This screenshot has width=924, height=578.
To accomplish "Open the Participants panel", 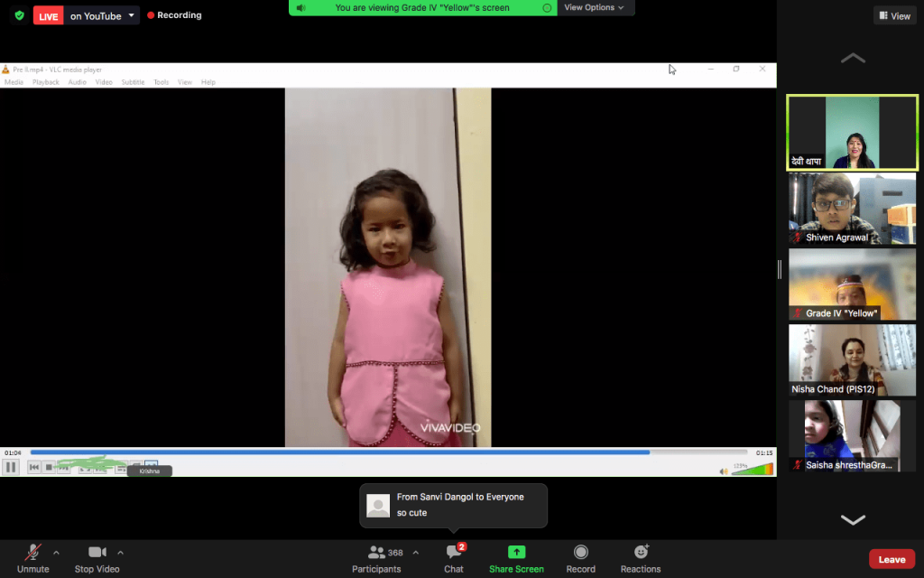I will (x=376, y=557).
